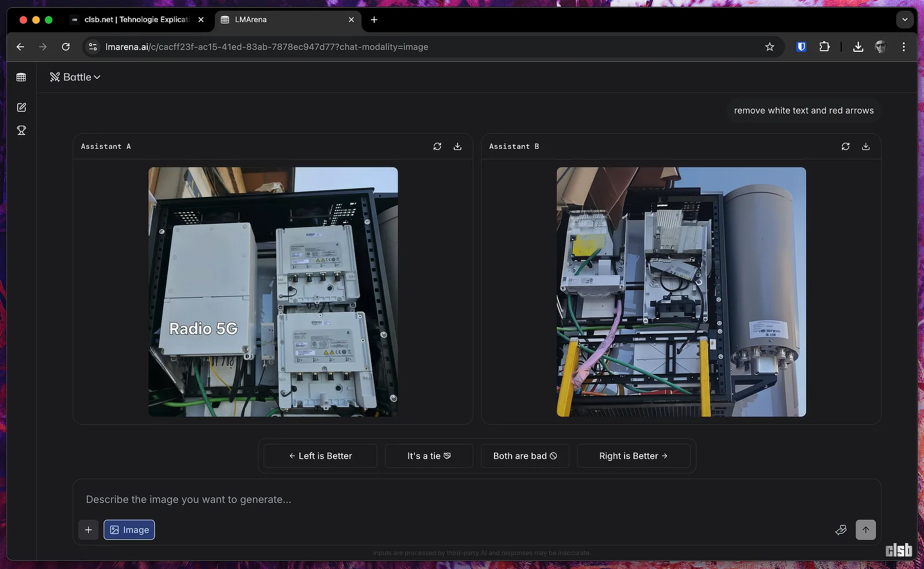Regenerate Assistant A's image
Screen dimensions: 924x569
[437, 147]
